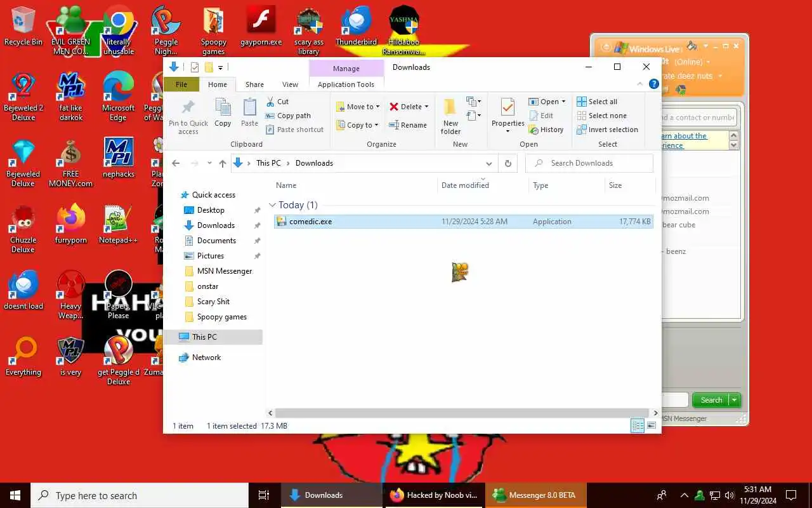Open the Learn about link in Messenger
812x508 pixels.
click(684, 140)
